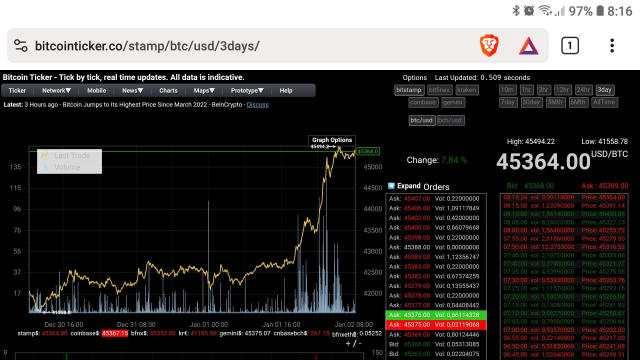The image size is (640, 360).
Task: Select the kraken exchange button
Action: point(467,90)
